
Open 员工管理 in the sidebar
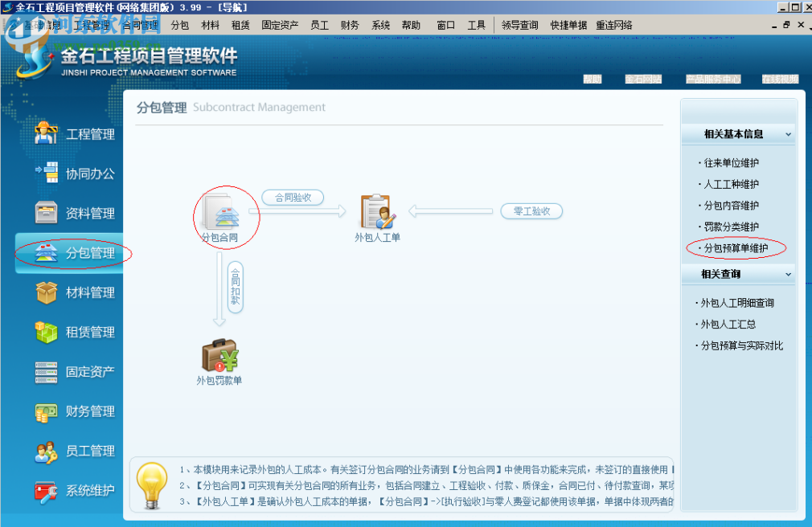(x=75, y=451)
